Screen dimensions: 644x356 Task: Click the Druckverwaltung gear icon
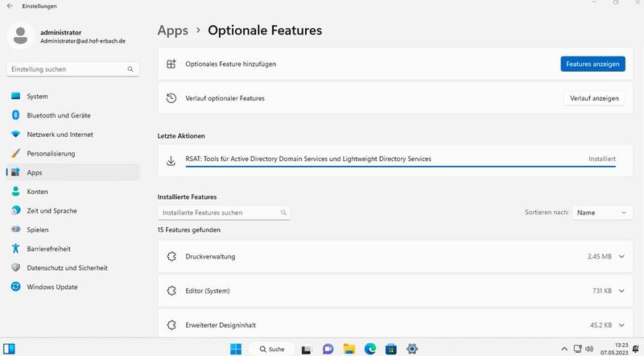click(x=171, y=256)
